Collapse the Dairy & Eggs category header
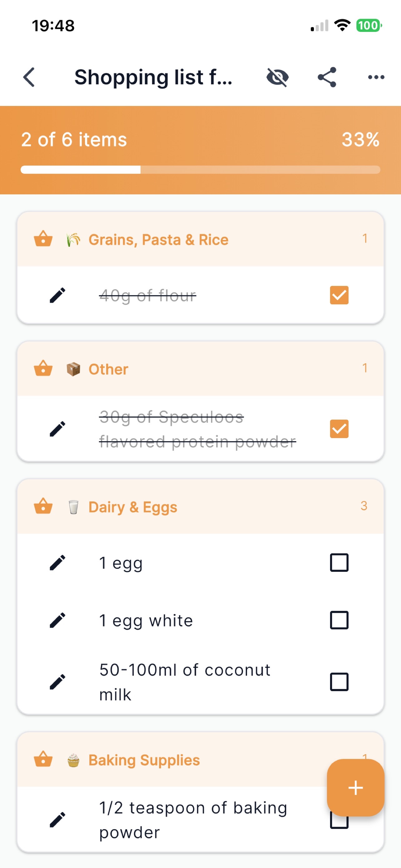The image size is (401, 868). click(200, 507)
